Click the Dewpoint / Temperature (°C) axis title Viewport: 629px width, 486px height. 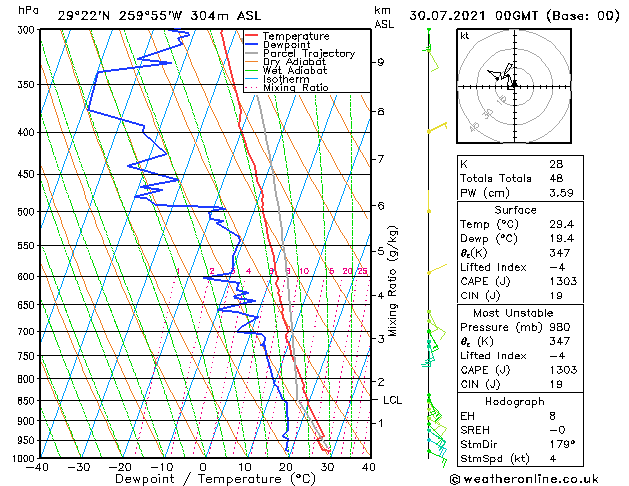pos(215,479)
